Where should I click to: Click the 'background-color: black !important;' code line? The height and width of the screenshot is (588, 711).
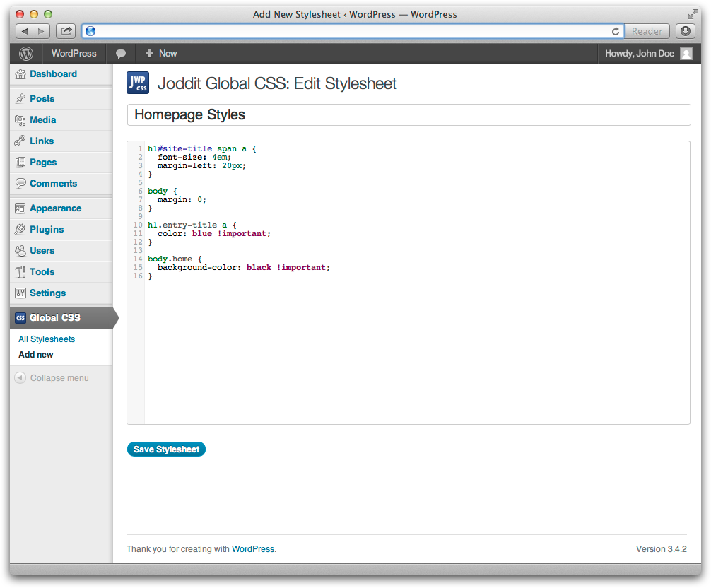[244, 267]
